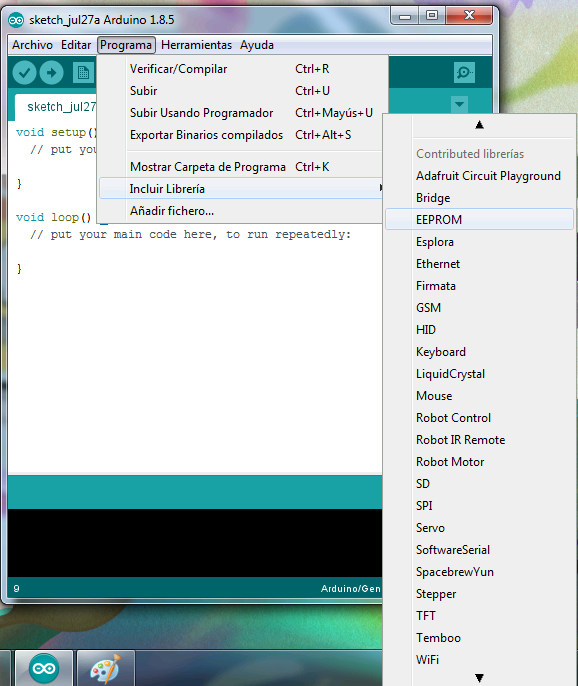Include the EEPROM library
Image resolution: width=578 pixels, height=686 pixels.
coord(480,219)
